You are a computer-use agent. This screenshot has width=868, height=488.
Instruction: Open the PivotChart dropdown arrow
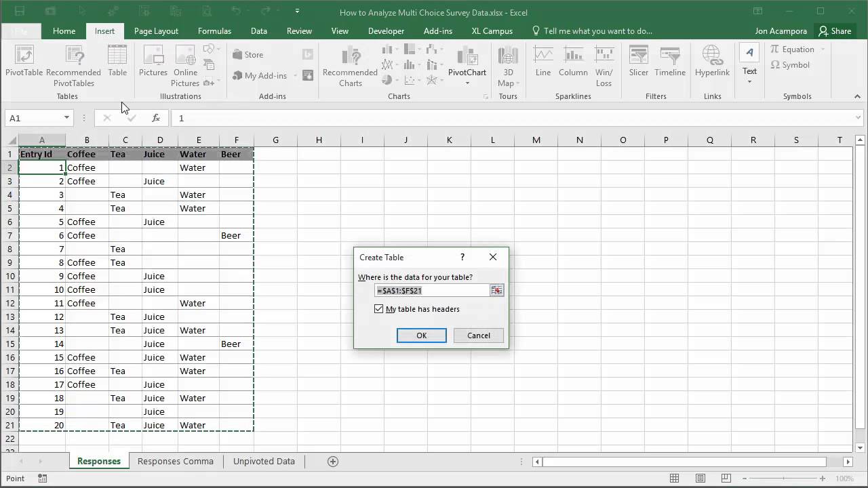(467, 83)
